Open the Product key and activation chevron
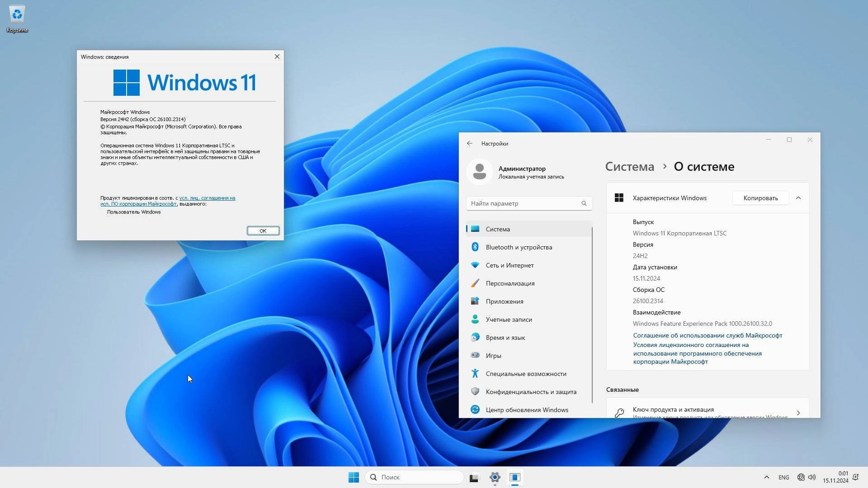Image resolution: width=868 pixels, height=488 pixels. [798, 413]
